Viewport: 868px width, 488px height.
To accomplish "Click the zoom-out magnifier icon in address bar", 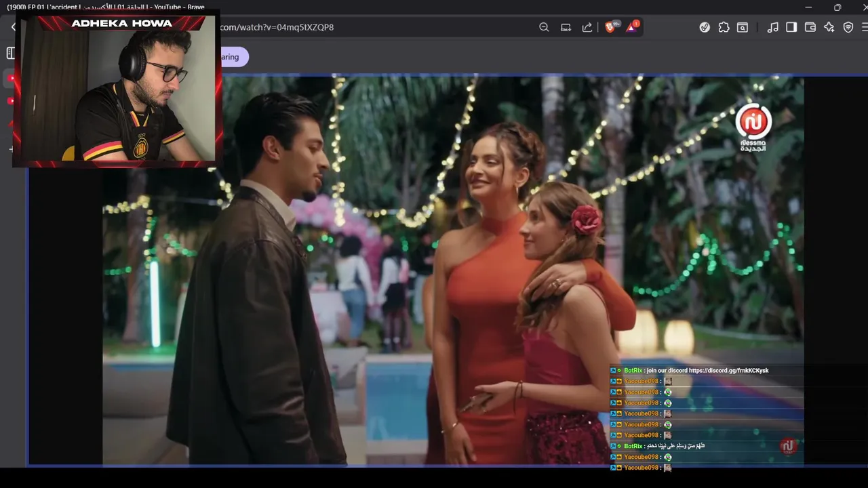I will pyautogui.click(x=544, y=27).
